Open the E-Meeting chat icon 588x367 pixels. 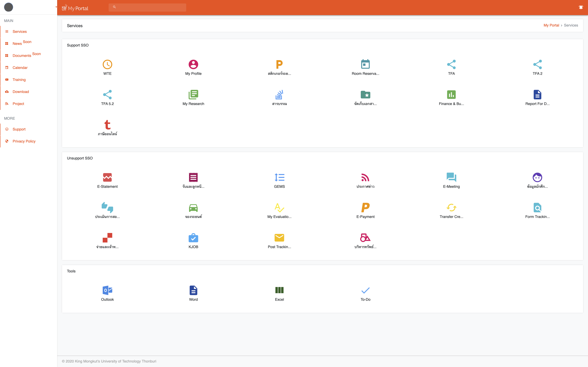coord(451,177)
